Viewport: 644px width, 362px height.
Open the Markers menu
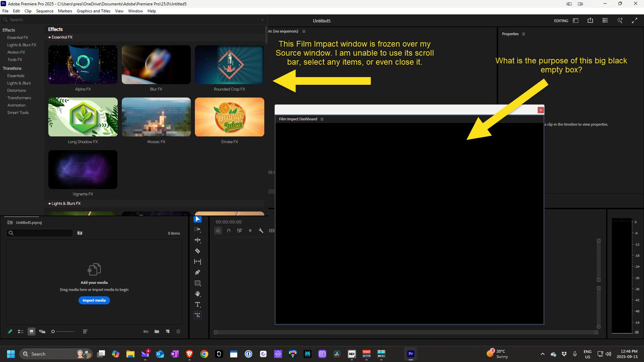[x=65, y=11]
